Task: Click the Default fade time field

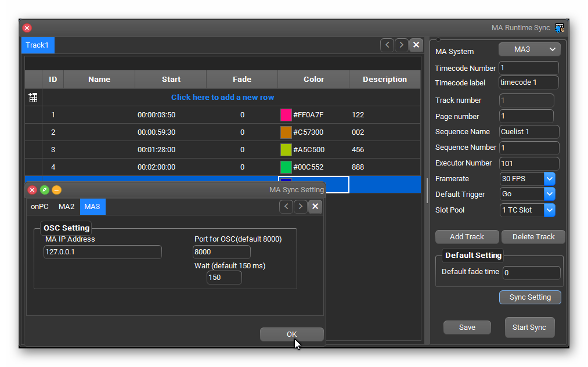Action: [531, 273]
